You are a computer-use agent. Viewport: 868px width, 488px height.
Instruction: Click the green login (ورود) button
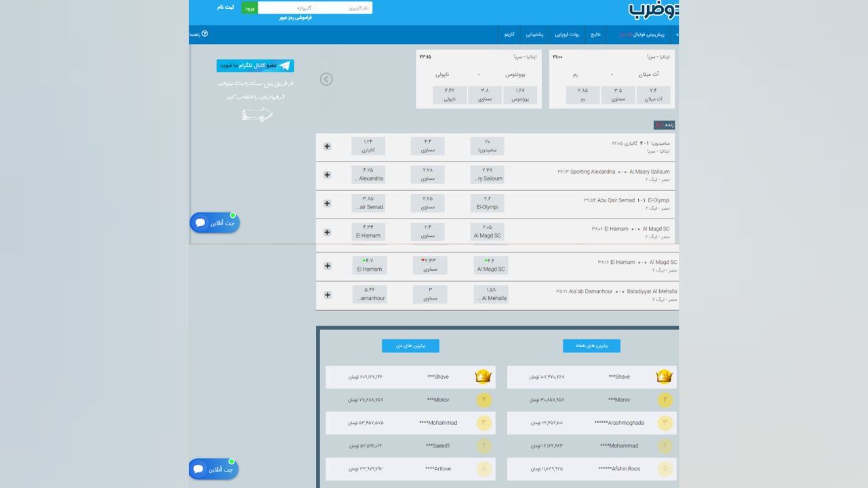click(249, 8)
